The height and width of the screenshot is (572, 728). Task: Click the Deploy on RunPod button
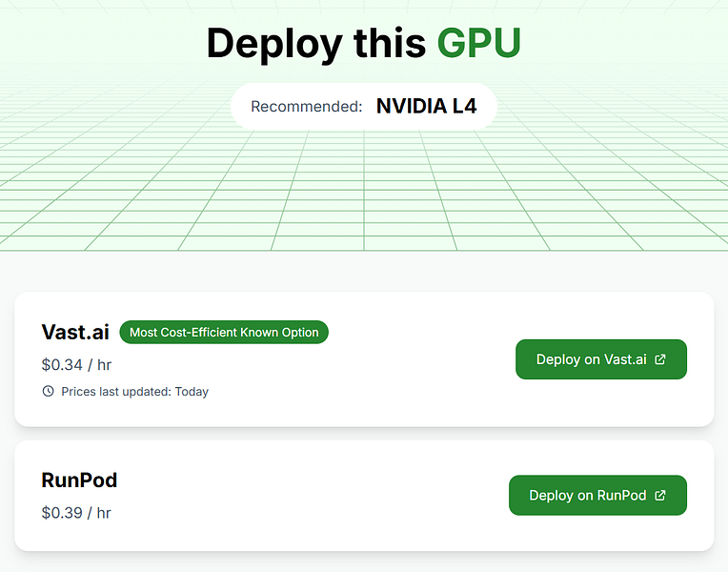[597, 495]
